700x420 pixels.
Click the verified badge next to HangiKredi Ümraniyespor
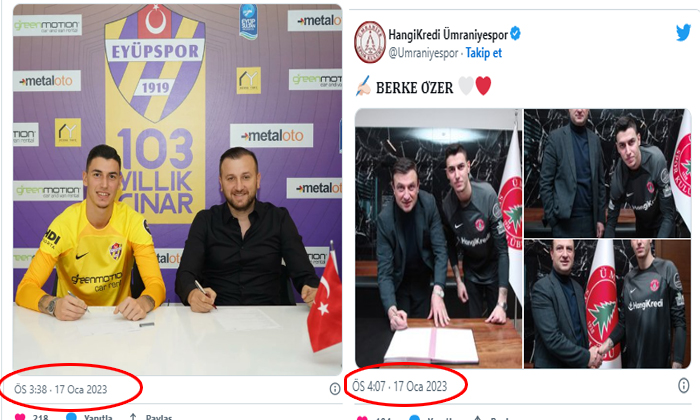pos(515,33)
